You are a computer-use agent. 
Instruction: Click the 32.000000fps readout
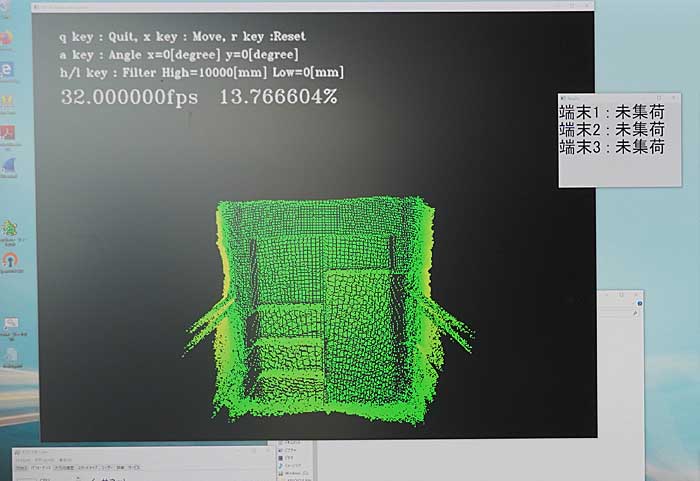129,97
